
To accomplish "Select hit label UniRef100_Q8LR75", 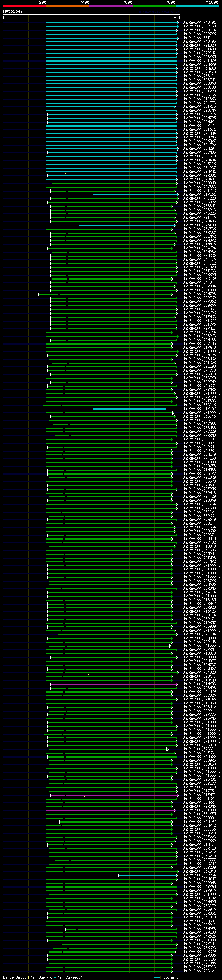I will (x=199, y=114).
